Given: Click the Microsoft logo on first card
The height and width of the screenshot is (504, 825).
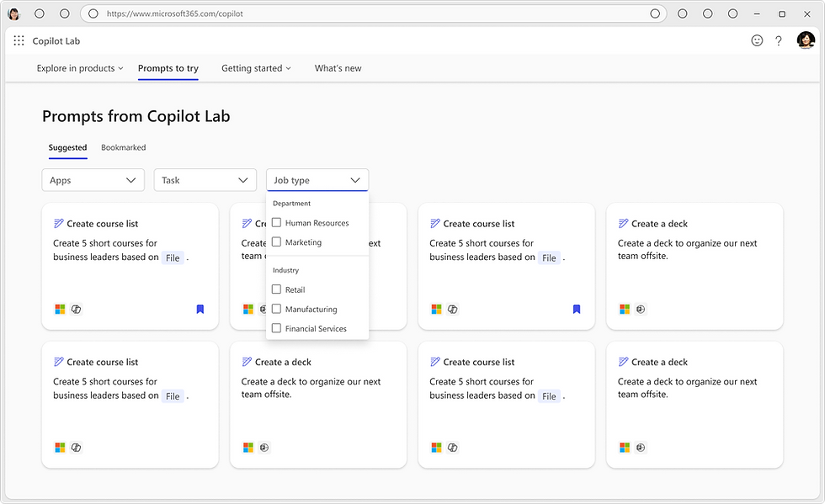Looking at the screenshot, I should 60,310.
